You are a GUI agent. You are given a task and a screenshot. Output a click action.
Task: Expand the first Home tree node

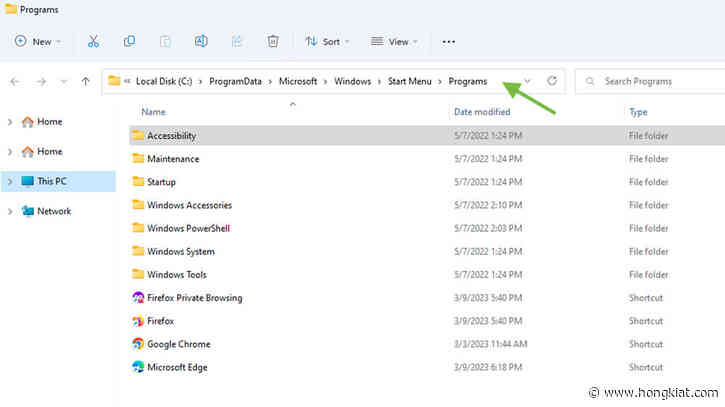pyautogui.click(x=10, y=122)
